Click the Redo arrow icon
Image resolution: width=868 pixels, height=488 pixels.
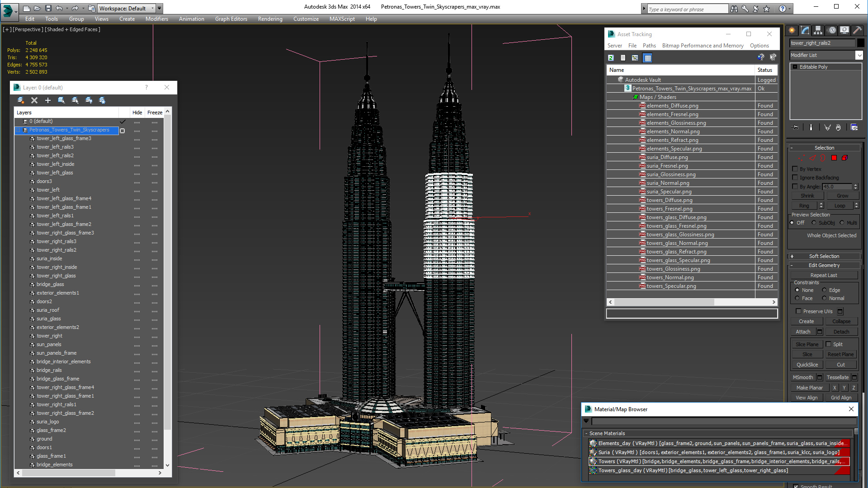(x=75, y=8)
